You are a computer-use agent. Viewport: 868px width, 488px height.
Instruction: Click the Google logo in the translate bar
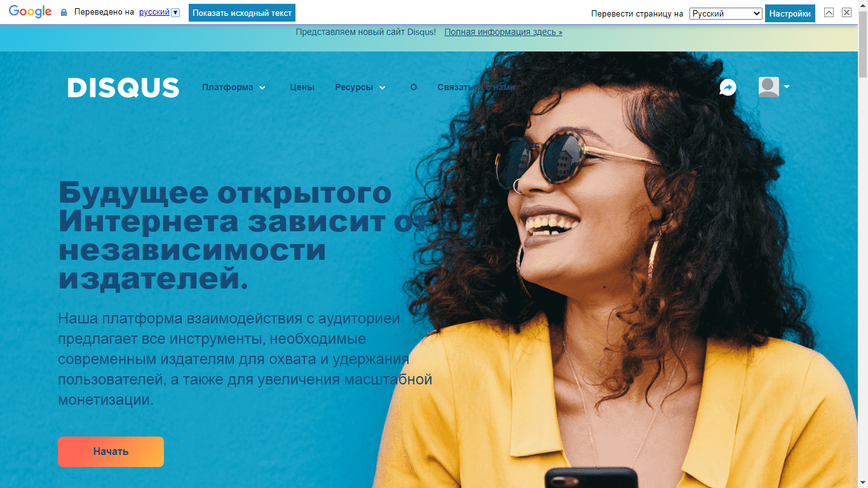pyautogui.click(x=30, y=12)
